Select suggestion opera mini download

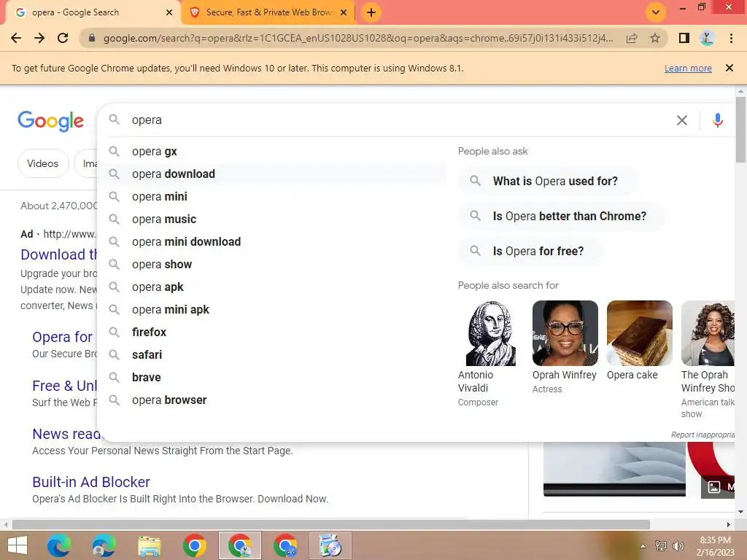[271, 242]
